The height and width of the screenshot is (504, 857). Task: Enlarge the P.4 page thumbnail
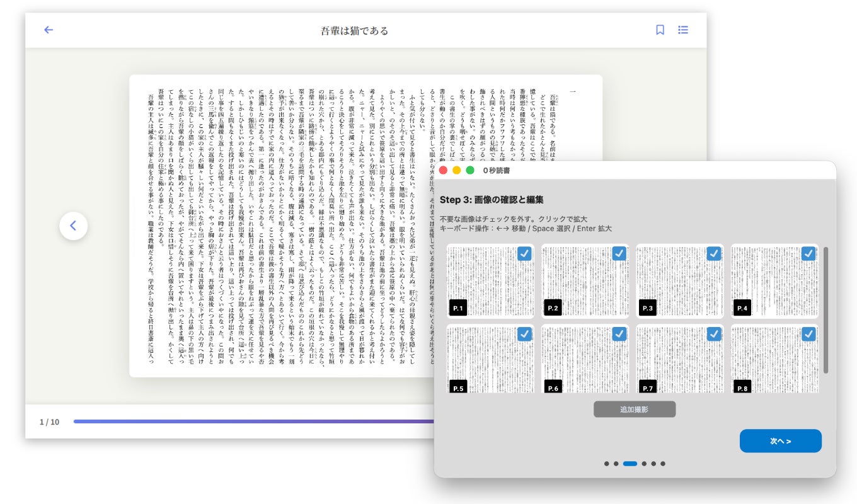point(774,281)
